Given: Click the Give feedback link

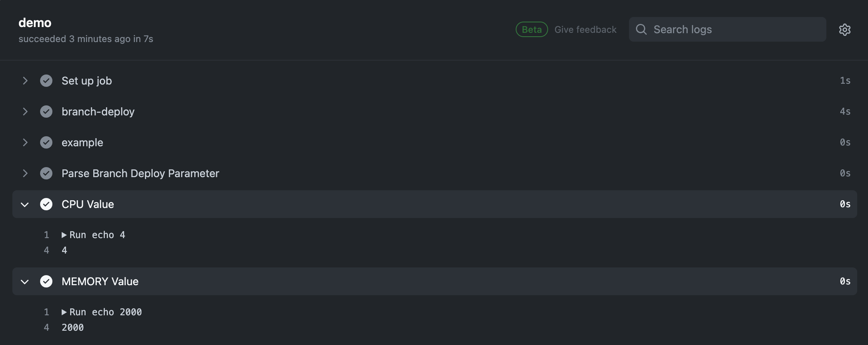Looking at the screenshot, I should tap(585, 29).
